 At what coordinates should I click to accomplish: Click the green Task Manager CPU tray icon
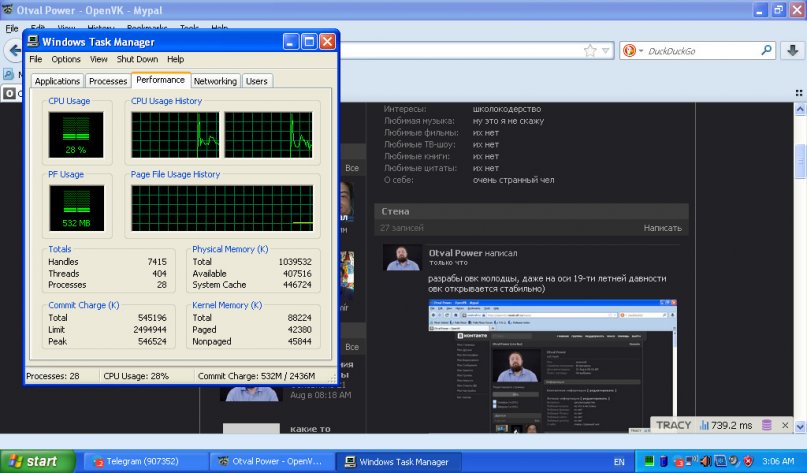point(648,462)
